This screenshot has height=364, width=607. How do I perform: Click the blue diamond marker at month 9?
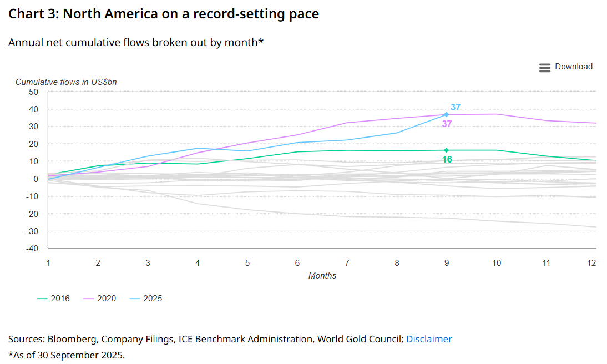(446, 114)
